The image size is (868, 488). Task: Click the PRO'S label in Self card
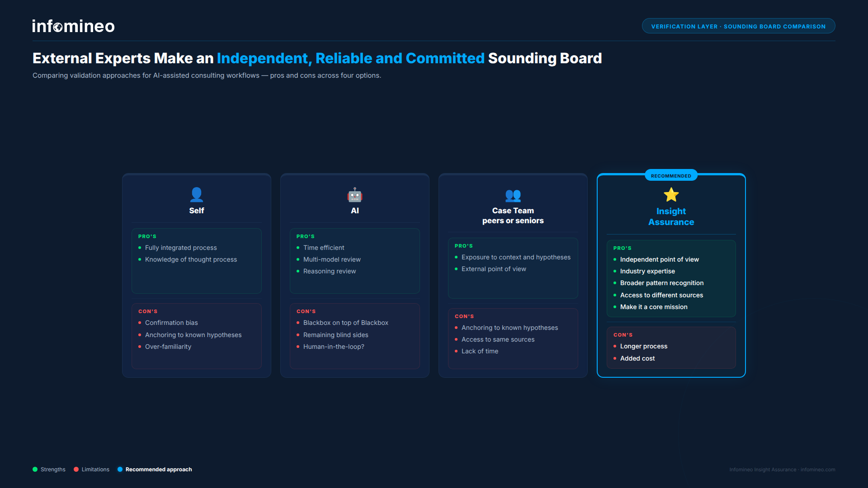click(147, 236)
